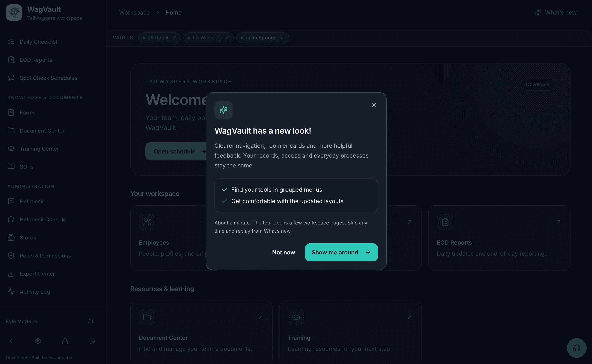The width and height of the screenshot is (592, 364).
Task: Click the Helpdesk message icon
Action: tap(11, 201)
